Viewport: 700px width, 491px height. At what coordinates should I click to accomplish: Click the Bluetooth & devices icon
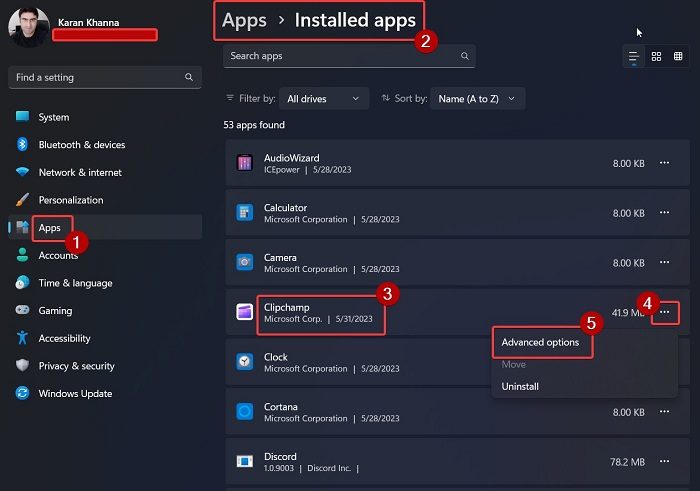[x=22, y=144]
